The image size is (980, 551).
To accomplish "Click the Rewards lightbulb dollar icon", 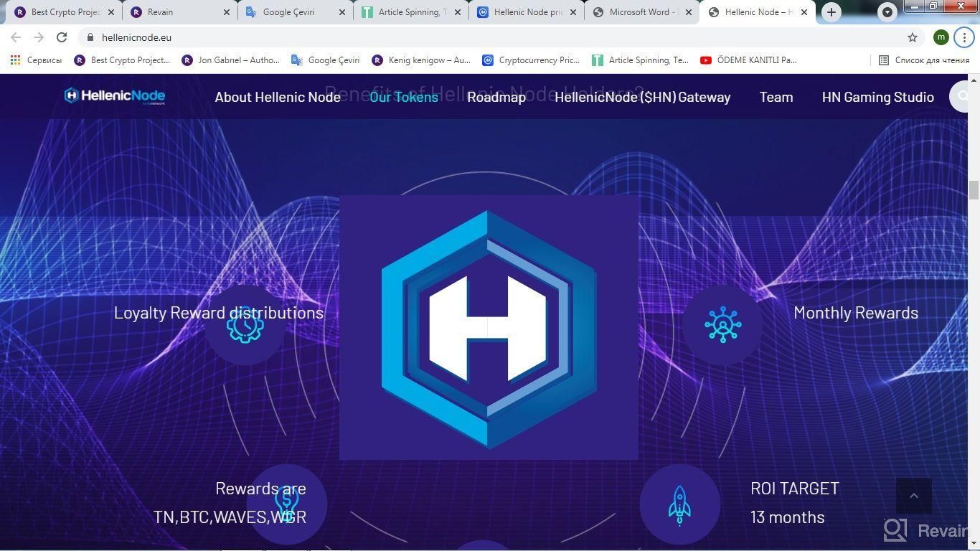I will coord(286,504).
